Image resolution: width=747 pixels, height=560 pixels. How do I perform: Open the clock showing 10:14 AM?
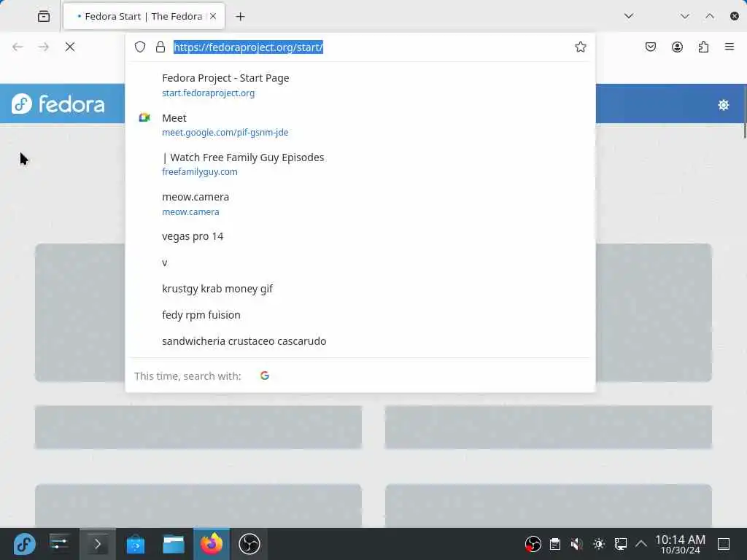pos(681,544)
